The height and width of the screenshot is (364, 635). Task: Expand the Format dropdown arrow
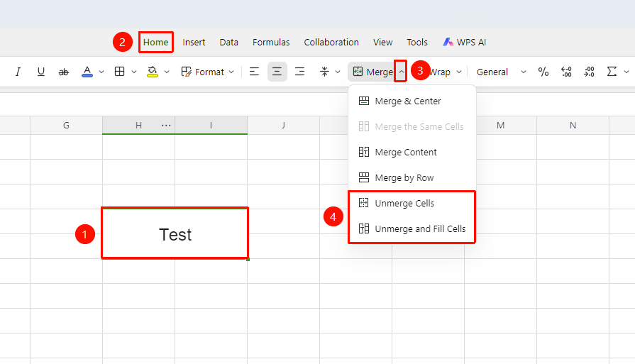(x=231, y=72)
